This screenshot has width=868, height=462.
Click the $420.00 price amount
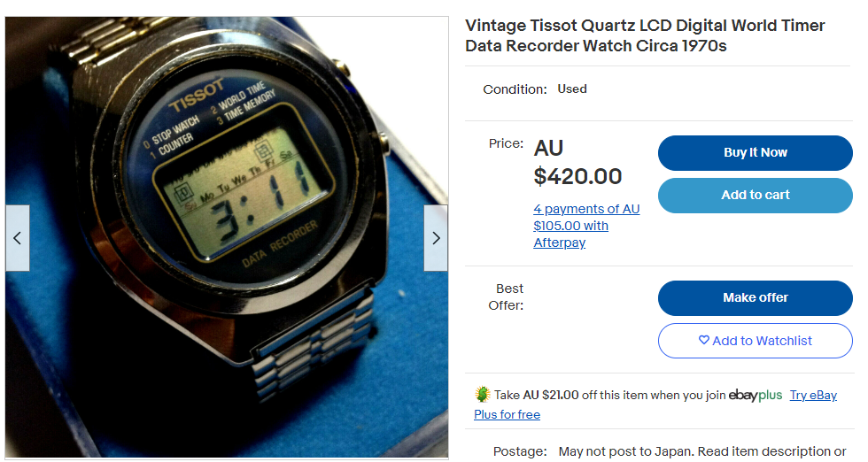(x=577, y=176)
